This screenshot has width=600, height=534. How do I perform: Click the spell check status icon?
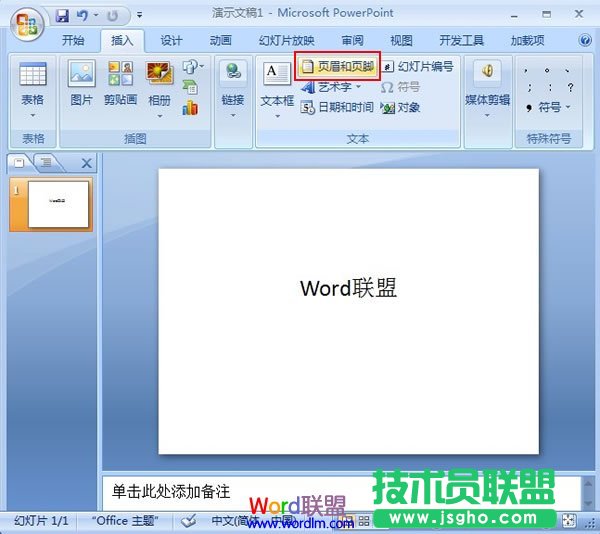[189, 521]
